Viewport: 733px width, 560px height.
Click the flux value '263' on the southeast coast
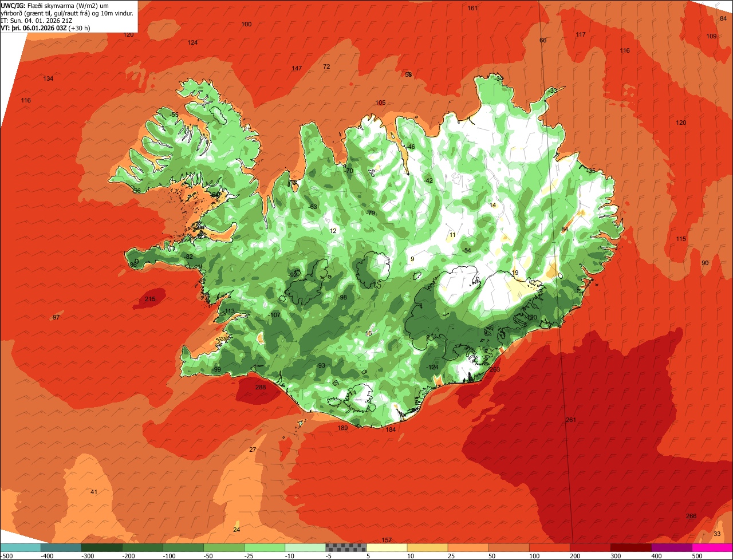495,370
